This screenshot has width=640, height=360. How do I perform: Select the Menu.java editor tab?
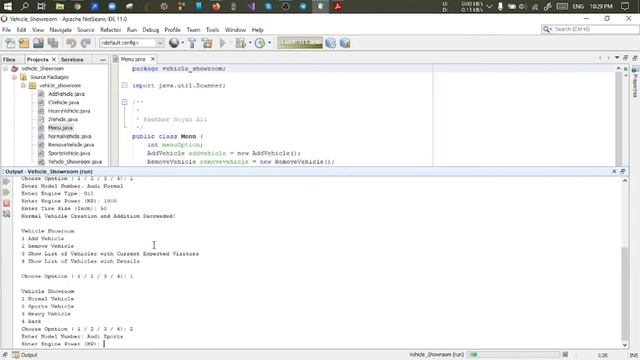coord(133,59)
